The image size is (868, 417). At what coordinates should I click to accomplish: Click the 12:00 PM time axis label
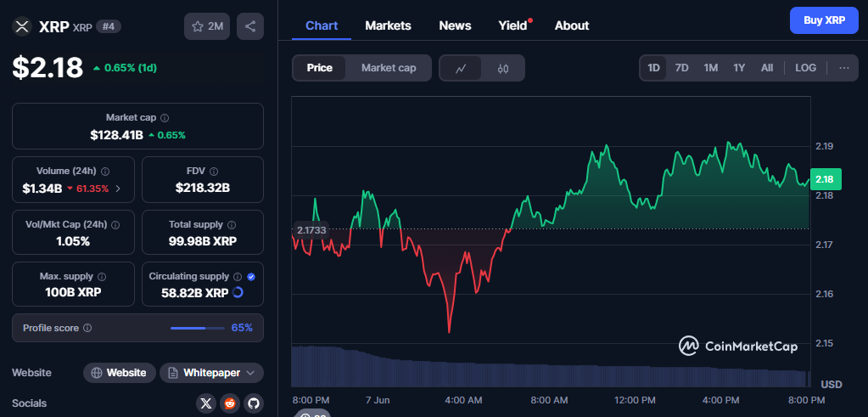636,400
